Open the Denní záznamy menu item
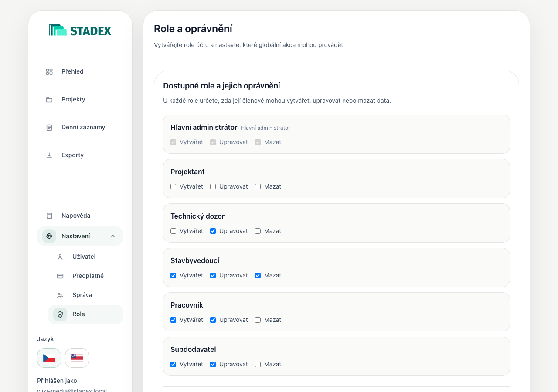This screenshot has height=392, width=558. (80, 127)
